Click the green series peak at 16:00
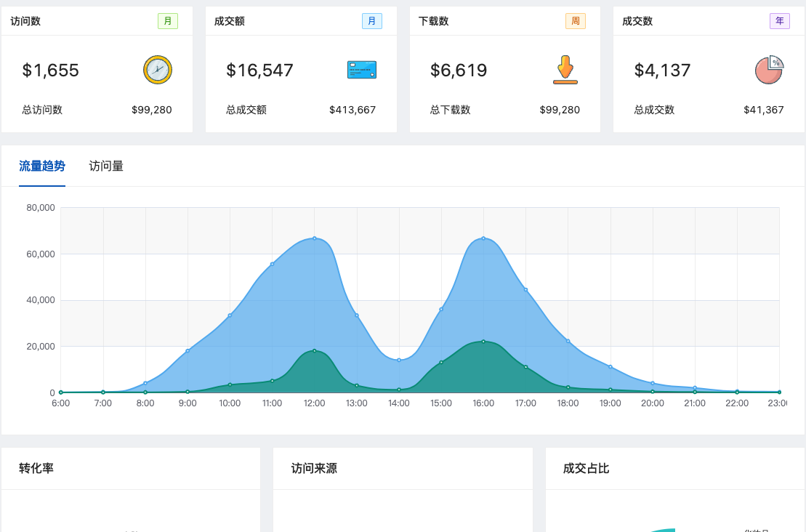The height and width of the screenshot is (532, 806). pos(483,342)
